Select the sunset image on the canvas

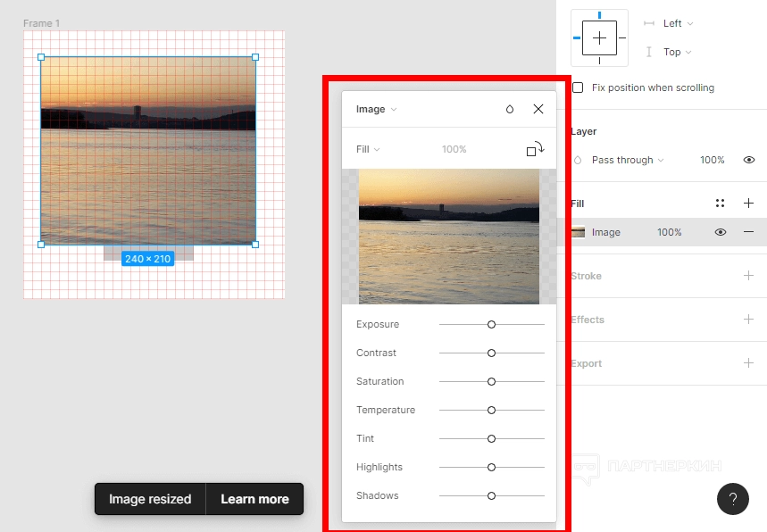click(148, 151)
